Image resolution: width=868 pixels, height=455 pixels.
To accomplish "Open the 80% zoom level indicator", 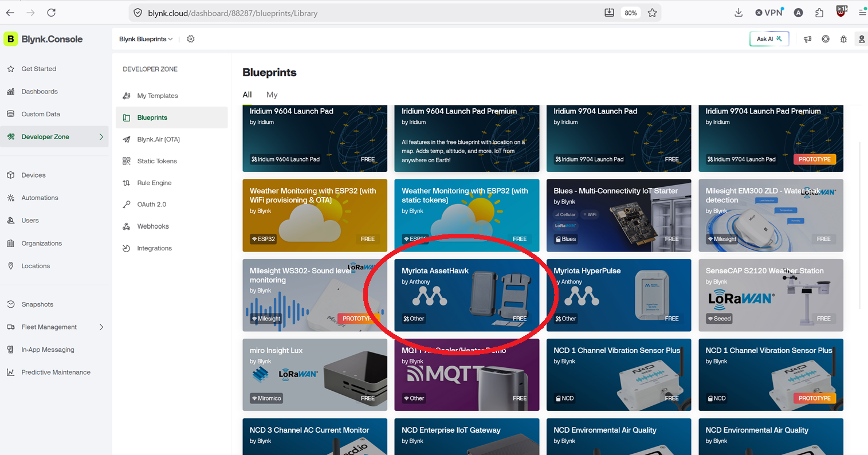I will pos(631,13).
